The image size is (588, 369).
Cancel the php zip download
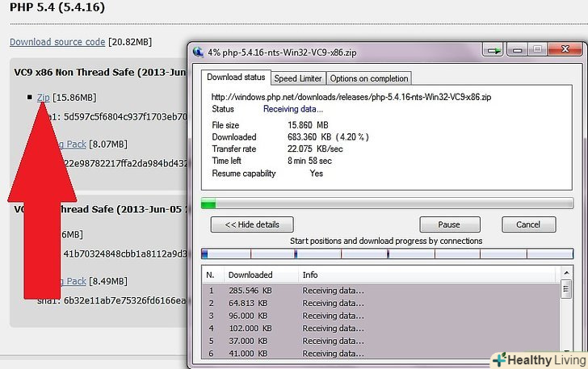pyautogui.click(x=528, y=224)
